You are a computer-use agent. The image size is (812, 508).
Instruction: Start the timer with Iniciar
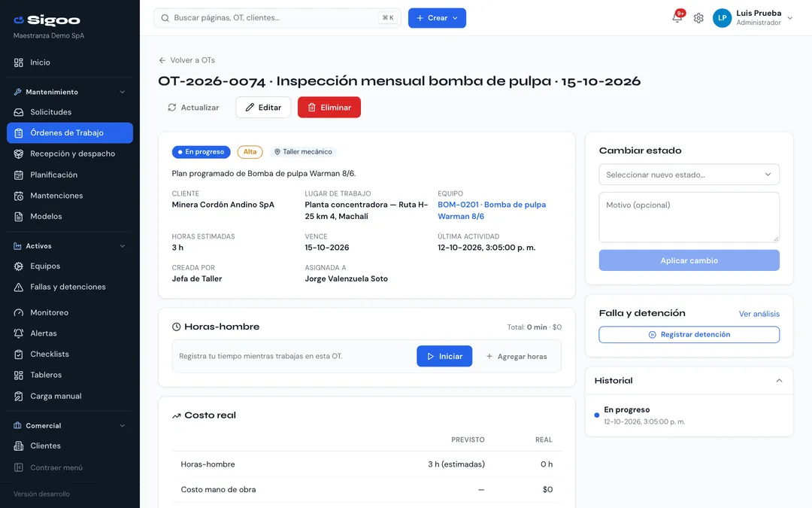tap(444, 356)
